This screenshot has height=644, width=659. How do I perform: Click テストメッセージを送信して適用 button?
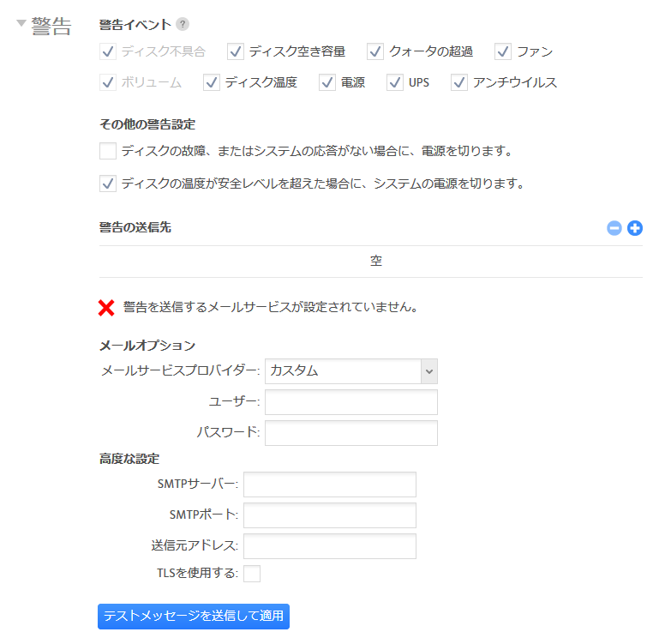point(194,617)
